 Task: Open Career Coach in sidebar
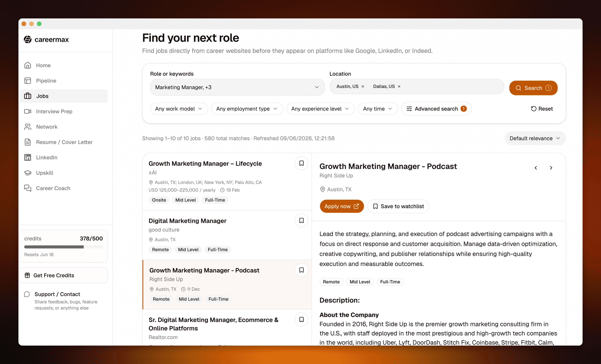coord(63,188)
